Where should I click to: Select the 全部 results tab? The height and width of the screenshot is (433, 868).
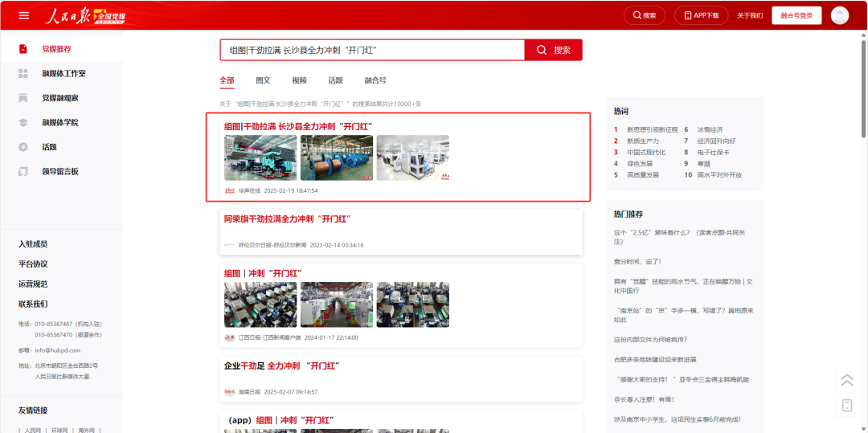click(x=227, y=80)
